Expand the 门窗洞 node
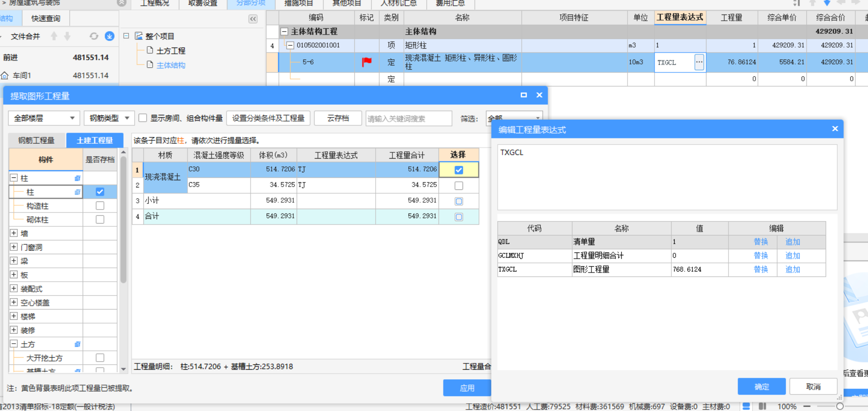The width and height of the screenshot is (868, 411). pos(14,247)
